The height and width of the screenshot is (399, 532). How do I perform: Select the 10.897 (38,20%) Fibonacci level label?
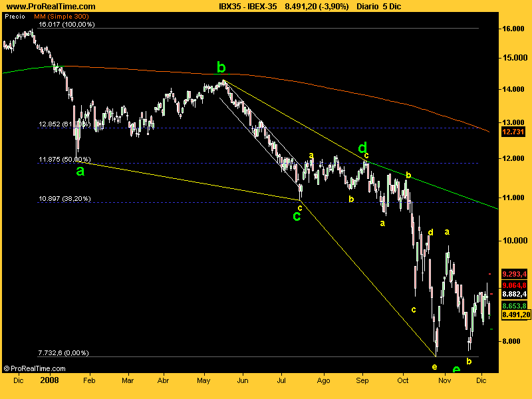[x=65, y=198]
